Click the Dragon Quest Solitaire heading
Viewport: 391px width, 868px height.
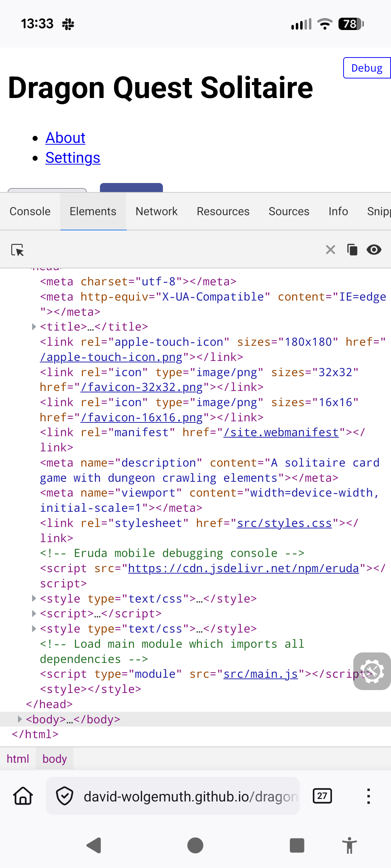coord(160,88)
